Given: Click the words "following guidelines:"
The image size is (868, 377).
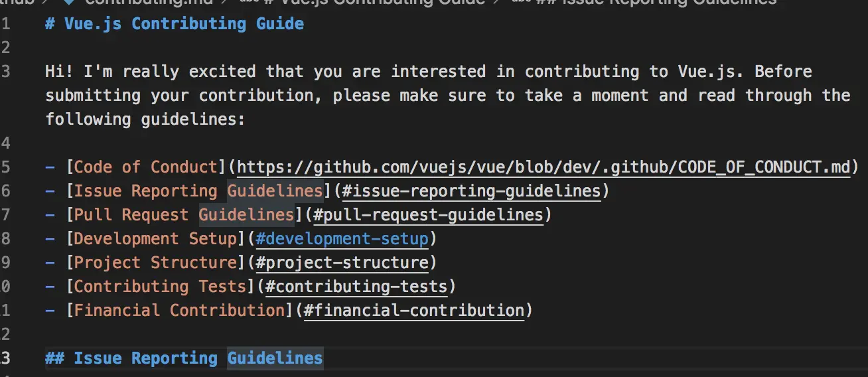Looking at the screenshot, I should click(145, 119).
